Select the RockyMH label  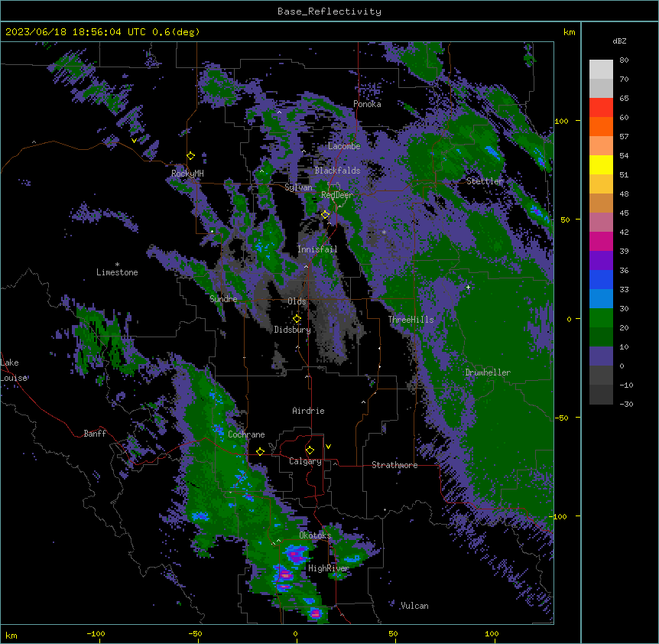pos(187,173)
